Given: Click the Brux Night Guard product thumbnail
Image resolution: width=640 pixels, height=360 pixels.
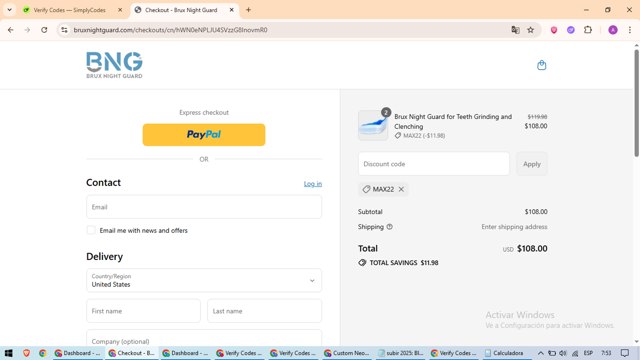Looking at the screenshot, I should click(373, 125).
